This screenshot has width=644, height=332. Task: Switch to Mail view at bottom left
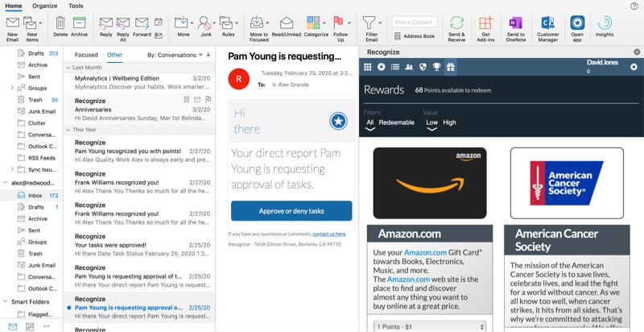coord(13,326)
